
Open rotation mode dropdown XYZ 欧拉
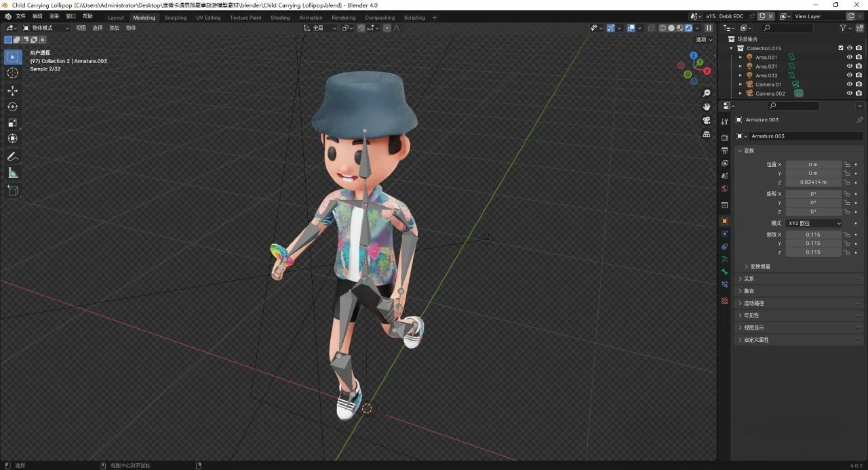(814, 223)
